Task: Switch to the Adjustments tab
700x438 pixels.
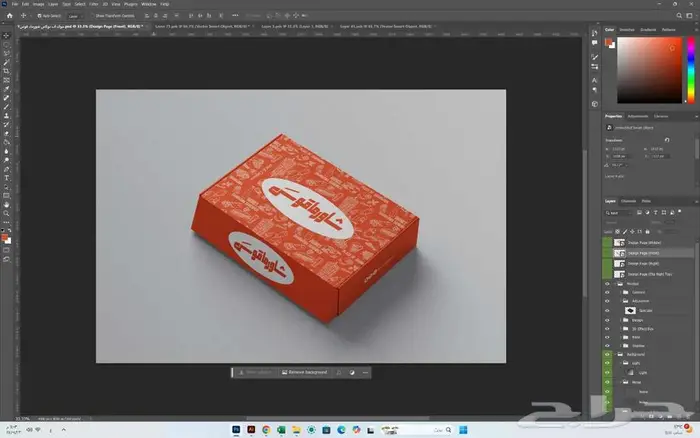Action: point(638,117)
